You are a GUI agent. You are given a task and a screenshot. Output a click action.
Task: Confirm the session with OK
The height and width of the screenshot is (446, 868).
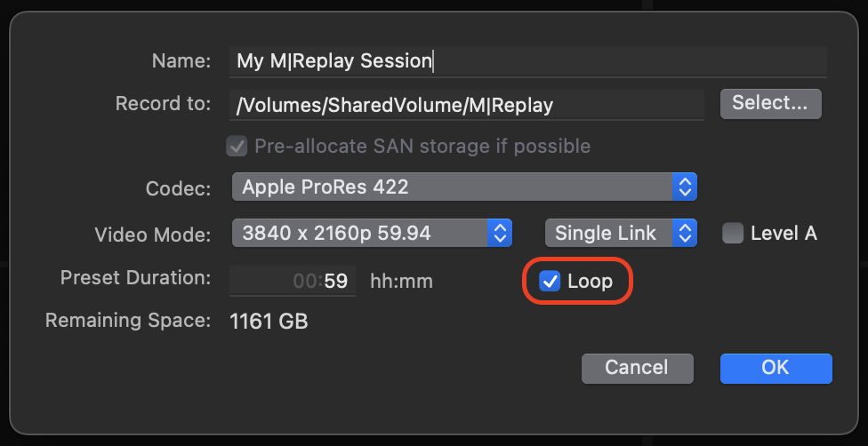coord(776,368)
